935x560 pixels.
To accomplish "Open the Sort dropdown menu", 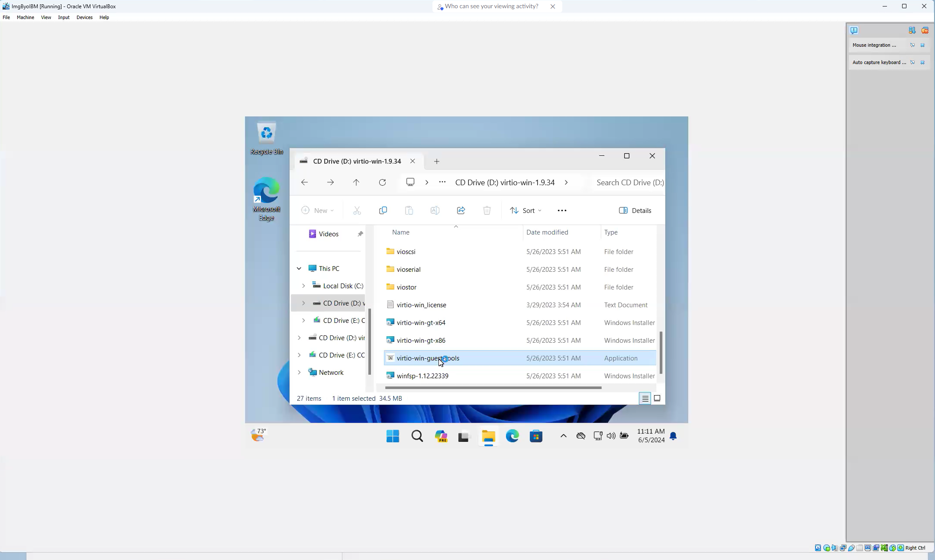I will pos(526,211).
